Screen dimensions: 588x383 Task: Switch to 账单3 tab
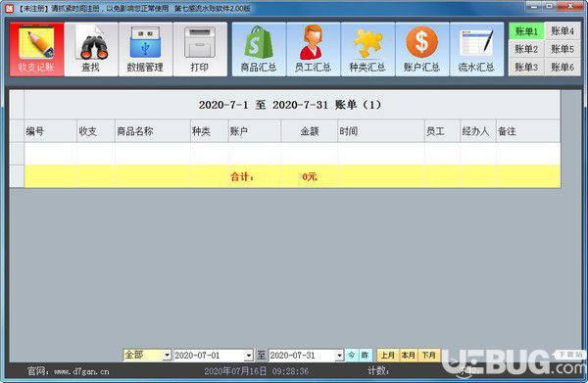coord(526,67)
